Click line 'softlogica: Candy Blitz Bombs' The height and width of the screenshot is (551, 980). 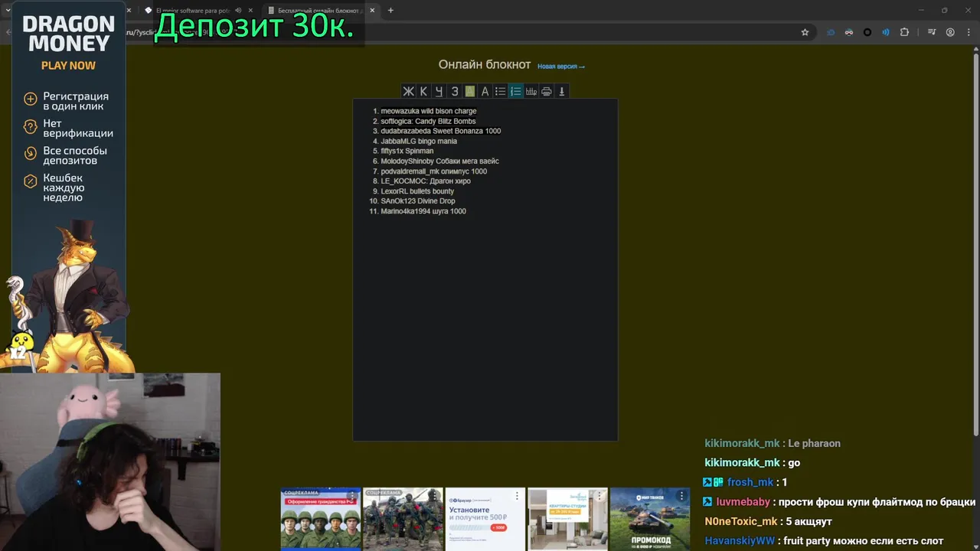pos(428,121)
